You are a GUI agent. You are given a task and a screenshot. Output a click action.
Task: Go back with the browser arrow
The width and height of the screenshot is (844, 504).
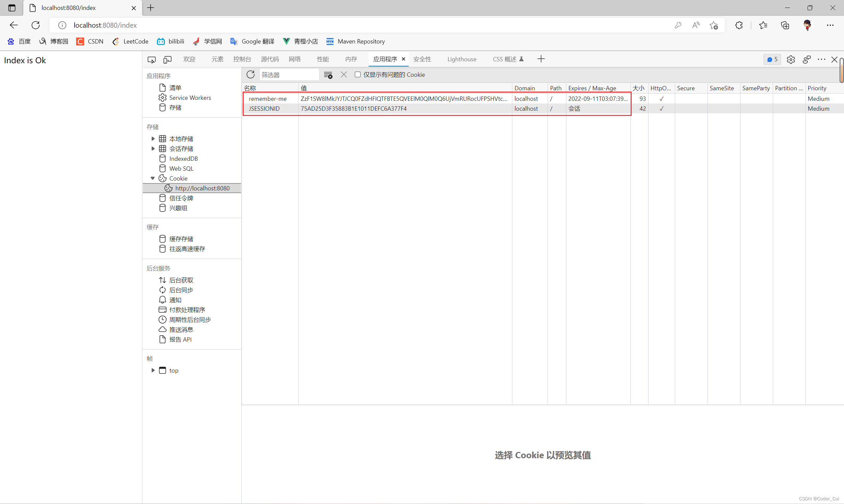tap(14, 25)
